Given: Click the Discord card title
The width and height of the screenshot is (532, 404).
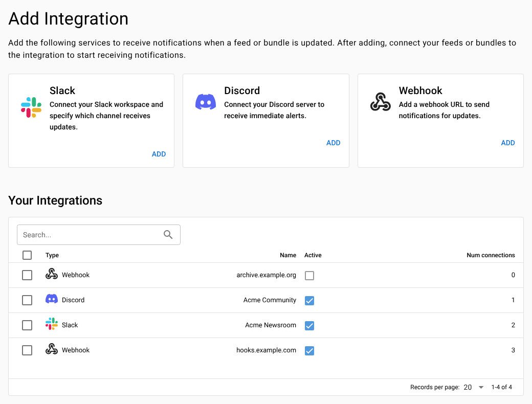Looking at the screenshot, I should point(242,91).
